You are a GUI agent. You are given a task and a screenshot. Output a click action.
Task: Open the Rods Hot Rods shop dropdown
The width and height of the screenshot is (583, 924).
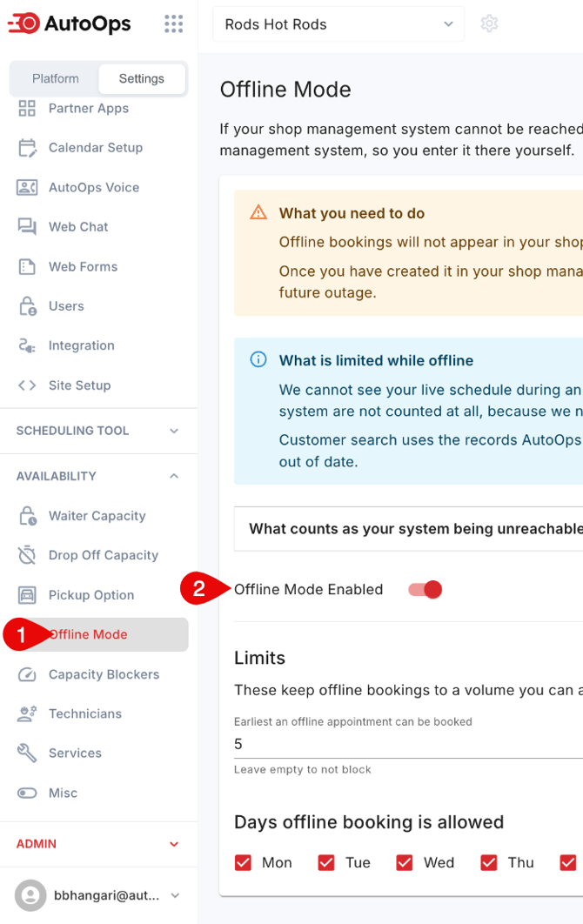[338, 24]
